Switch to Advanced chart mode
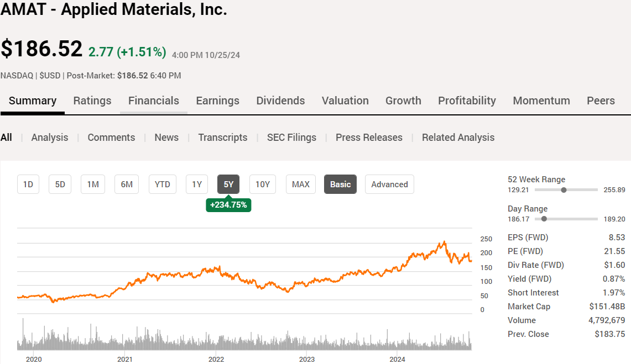631x364 pixels. [x=389, y=184]
